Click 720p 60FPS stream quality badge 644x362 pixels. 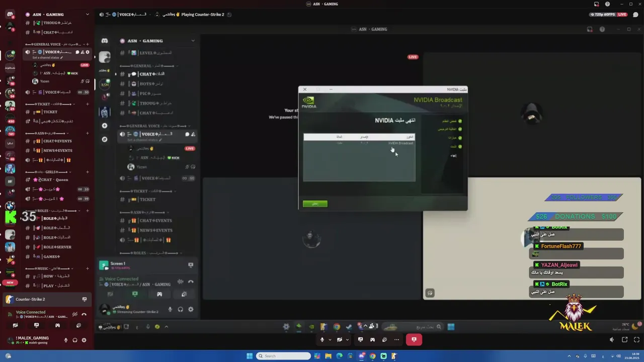pyautogui.click(x=603, y=15)
